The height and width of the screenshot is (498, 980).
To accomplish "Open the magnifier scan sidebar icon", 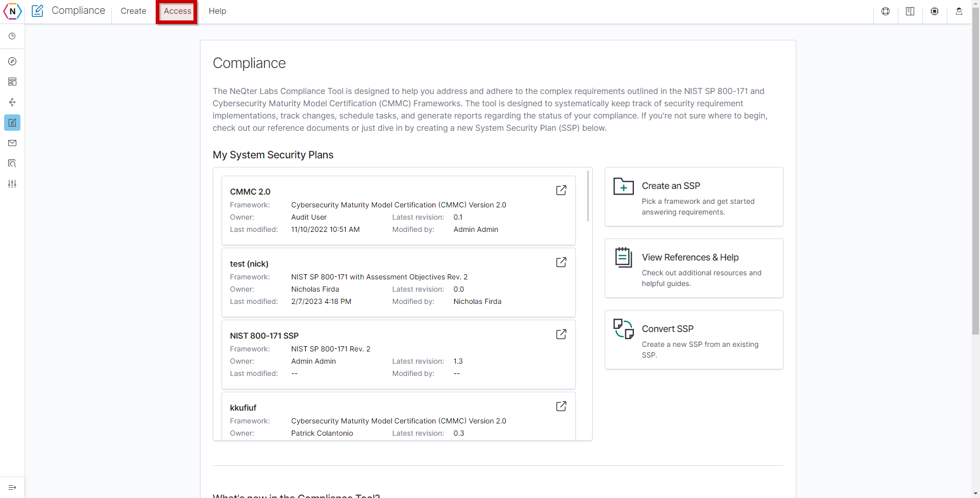I will pos(12,163).
